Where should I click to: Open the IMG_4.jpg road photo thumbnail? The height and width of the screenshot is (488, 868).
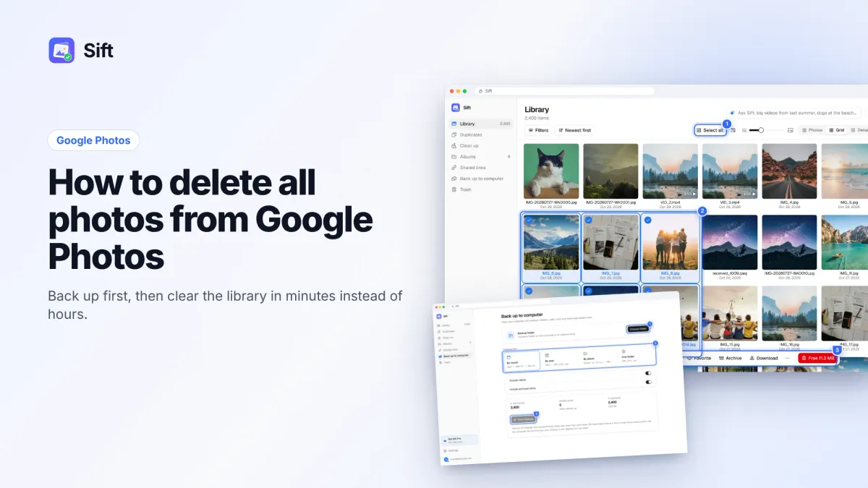tap(789, 171)
